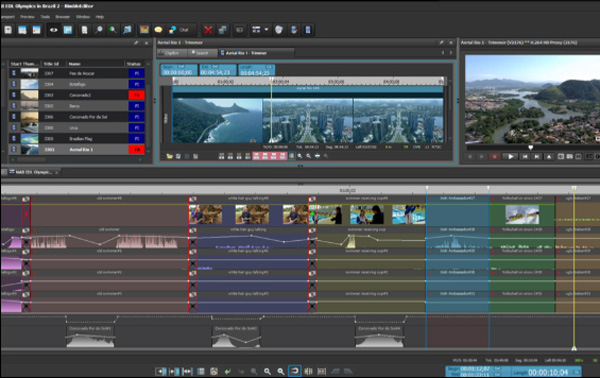Click the mobile device icon in toolbar
This screenshot has width=600, height=378.
click(x=308, y=30)
